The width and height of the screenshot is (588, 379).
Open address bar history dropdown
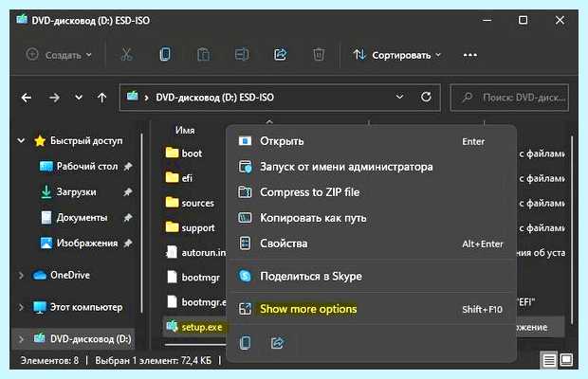pyautogui.click(x=400, y=97)
